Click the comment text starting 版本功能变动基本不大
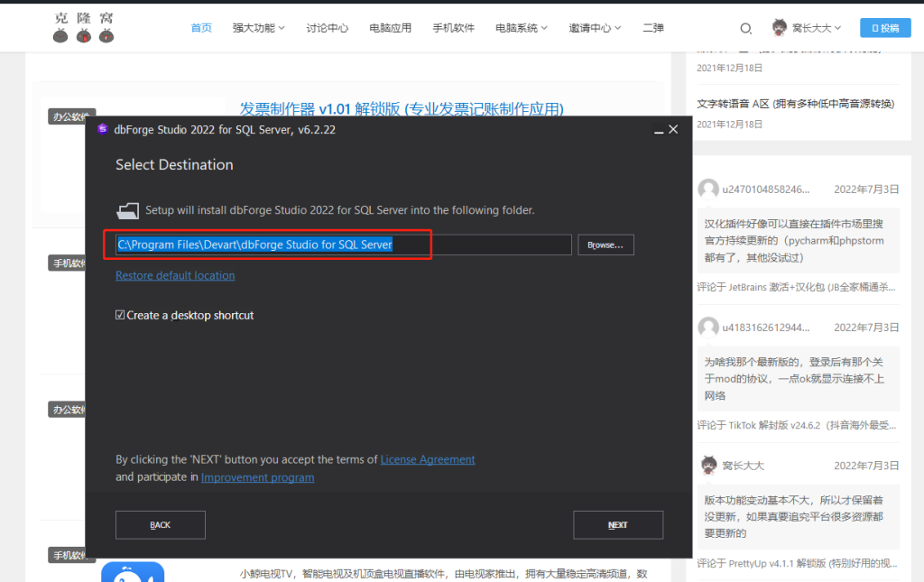The height and width of the screenshot is (582, 924). 794,517
